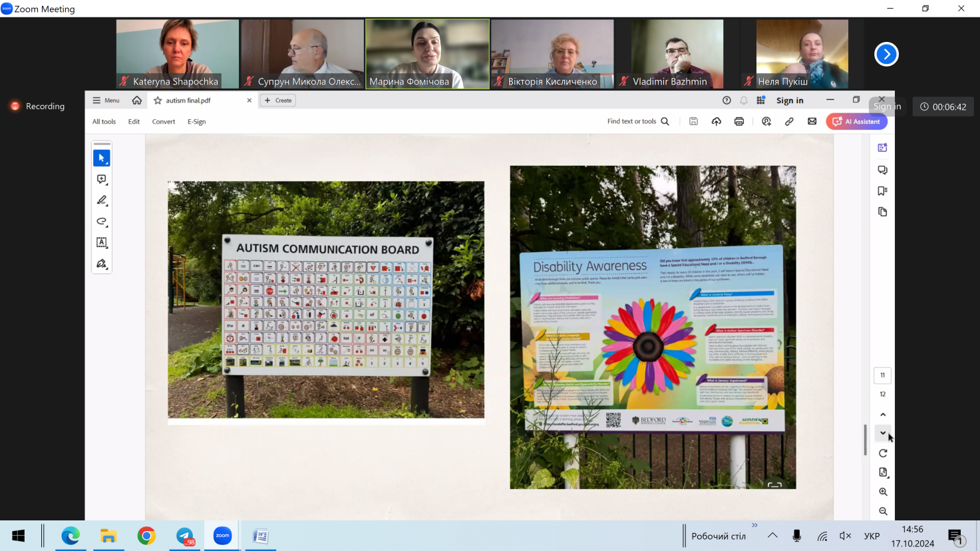Click Find text or tools search

click(x=638, y=121)
